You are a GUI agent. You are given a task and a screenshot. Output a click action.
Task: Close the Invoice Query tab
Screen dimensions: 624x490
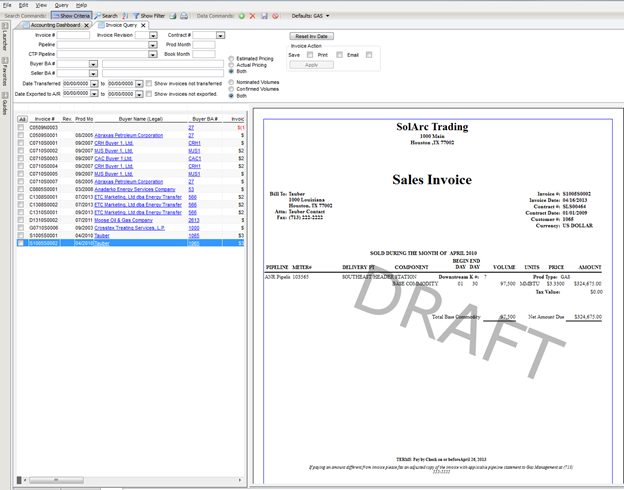[x=143, y=25]
